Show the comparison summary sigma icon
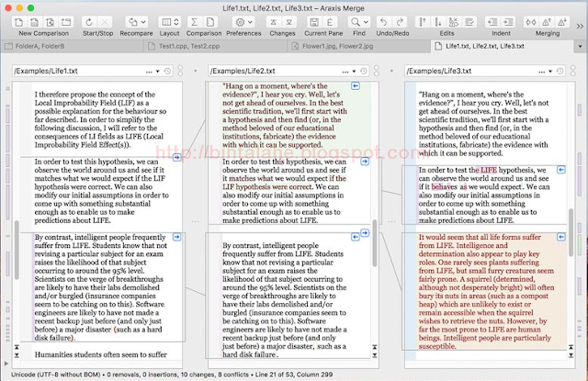The width and height of the screenshot is (588, 381). coord(195,22)
